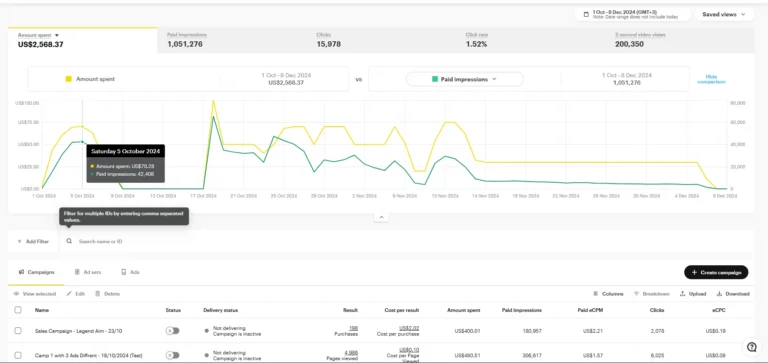
Task: Tick the Sales Campaign - Legend Aim checkbox
Action: click(x=18, y=331)
